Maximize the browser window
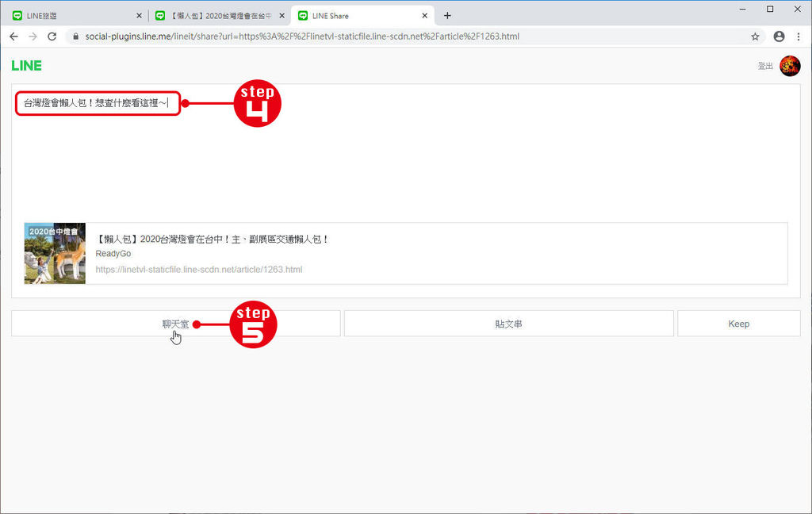The image size is (812, 514). tap(770, 9)
